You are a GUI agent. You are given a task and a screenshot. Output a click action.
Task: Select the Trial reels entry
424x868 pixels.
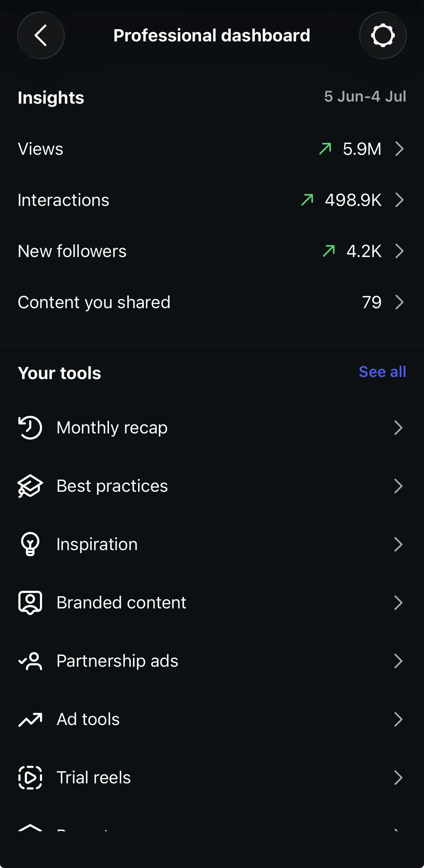point(212,778)
